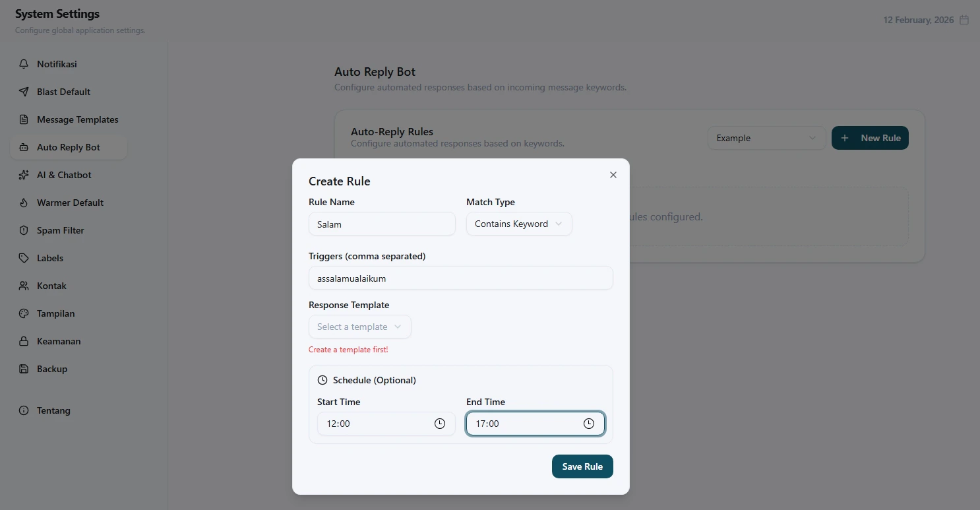
Task: Click inside the Triggers input field
Action: coord(460,278)
